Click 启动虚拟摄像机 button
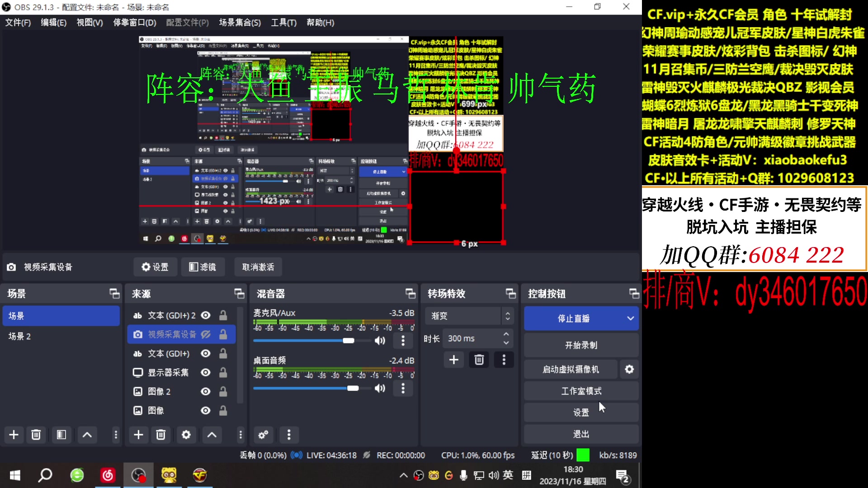The width and height of the screenshot is (868, 488). (571, 370)
